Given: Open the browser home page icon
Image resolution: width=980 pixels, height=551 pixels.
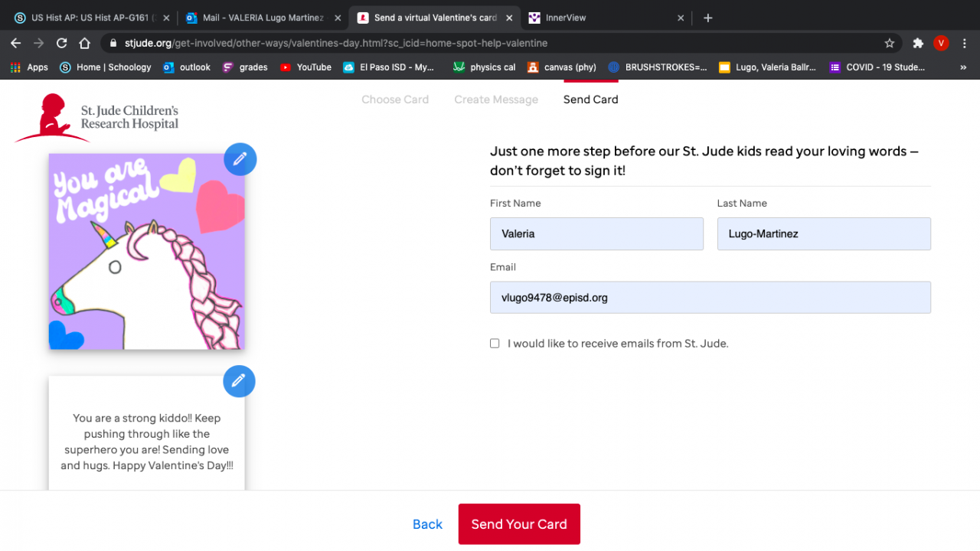Looking at the screenshot, I should 85,43.
